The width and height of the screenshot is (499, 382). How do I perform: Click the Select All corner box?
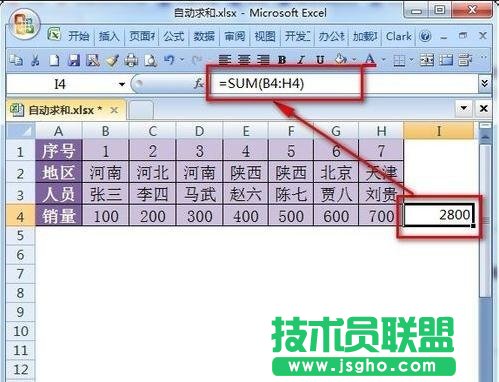point(21,131)
